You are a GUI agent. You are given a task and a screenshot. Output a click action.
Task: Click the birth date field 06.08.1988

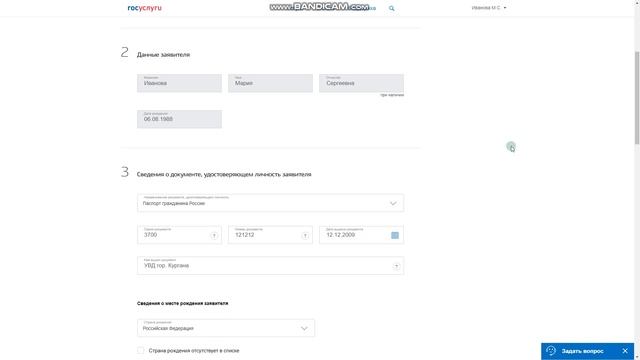point(179,119)
